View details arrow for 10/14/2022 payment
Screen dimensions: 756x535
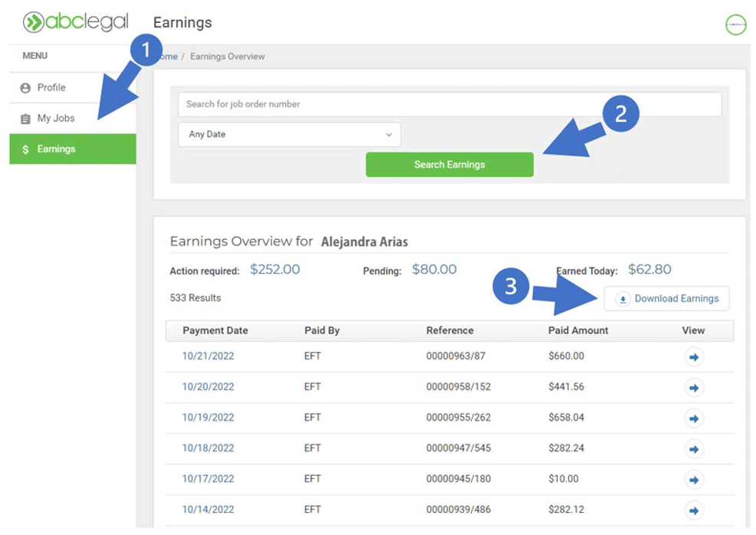[x=694, y=510]
